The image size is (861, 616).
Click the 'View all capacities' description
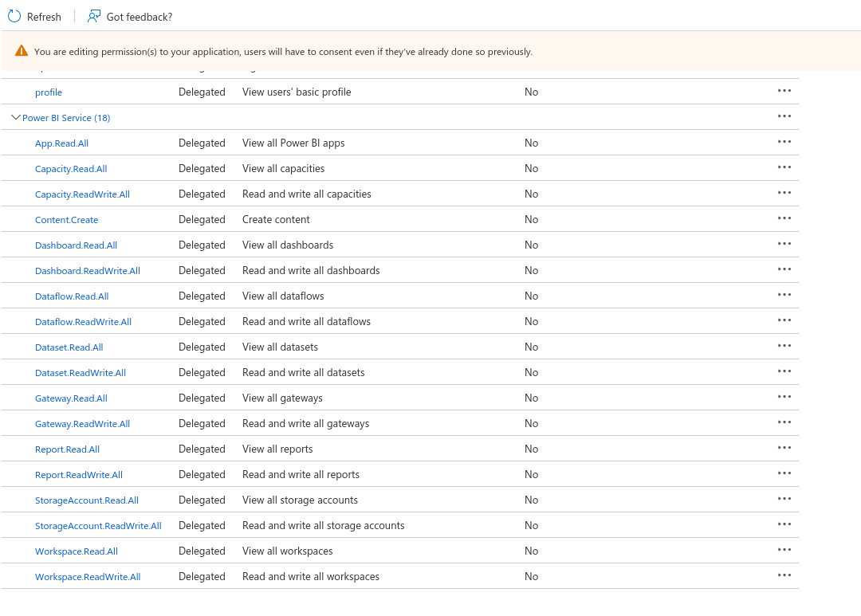[283, 169]
